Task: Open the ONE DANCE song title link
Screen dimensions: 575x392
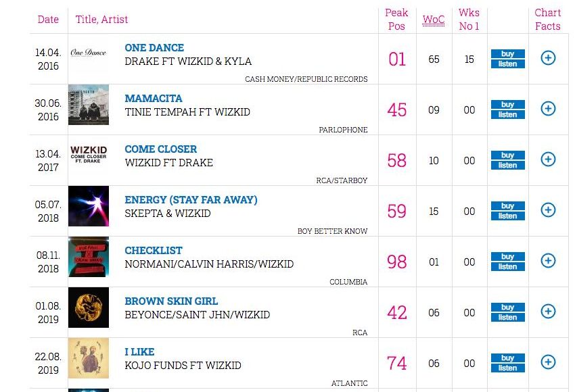Action: coord(154,48)
